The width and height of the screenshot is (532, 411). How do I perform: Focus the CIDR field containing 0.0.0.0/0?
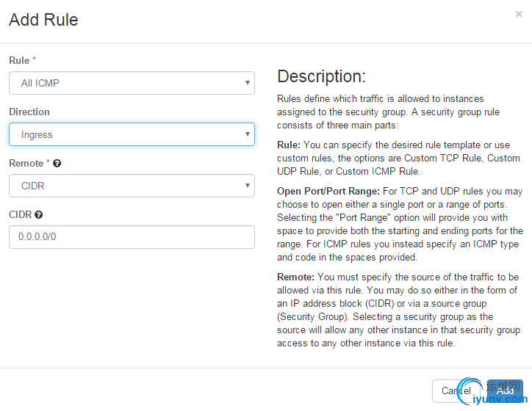(x=132, y=237)
